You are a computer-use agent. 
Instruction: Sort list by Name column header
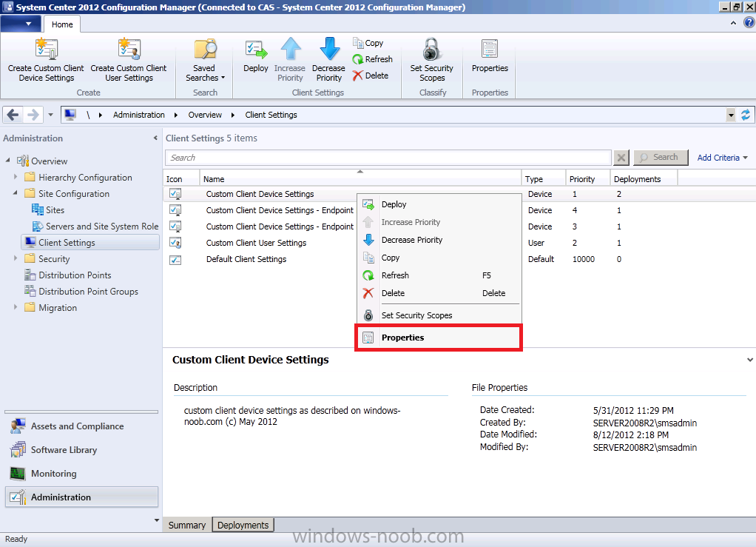coord(361,178)
